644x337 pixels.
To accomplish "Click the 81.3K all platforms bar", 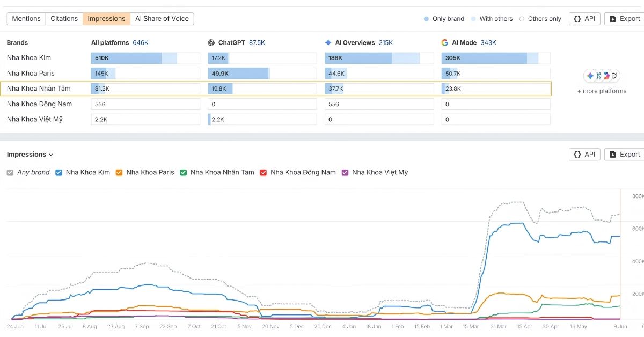I will click(x=145, y=89).
